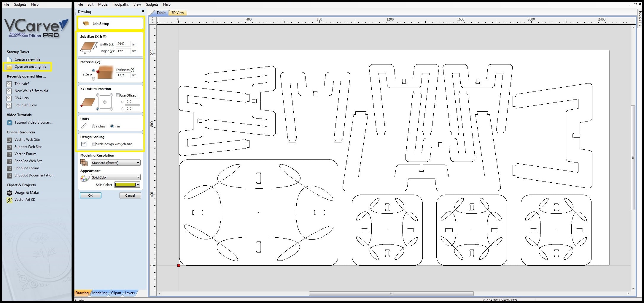Select the Drawing tab at panel bottom
The height and width of the screenshot is (303, 644).
(x=82, y=293)
